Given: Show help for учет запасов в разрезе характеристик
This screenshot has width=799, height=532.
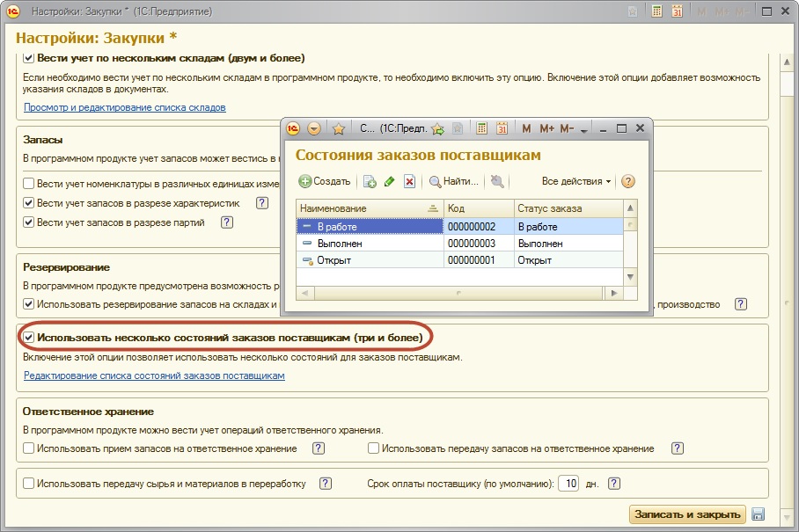Looking at the screenshot, I should click(x=262, y=203).
